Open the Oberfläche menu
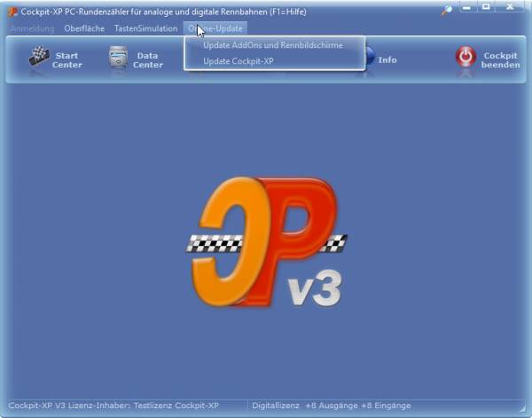 (x=84, y=28)
